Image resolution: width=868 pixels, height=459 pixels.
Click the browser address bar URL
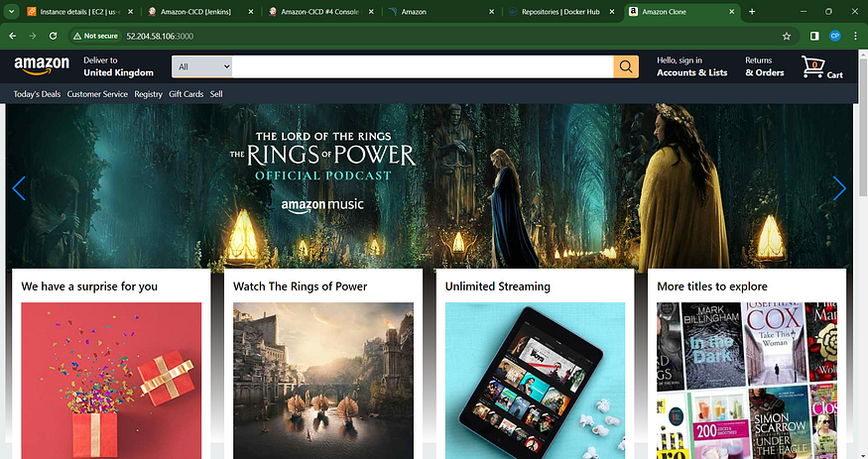[x=160, y=36]
